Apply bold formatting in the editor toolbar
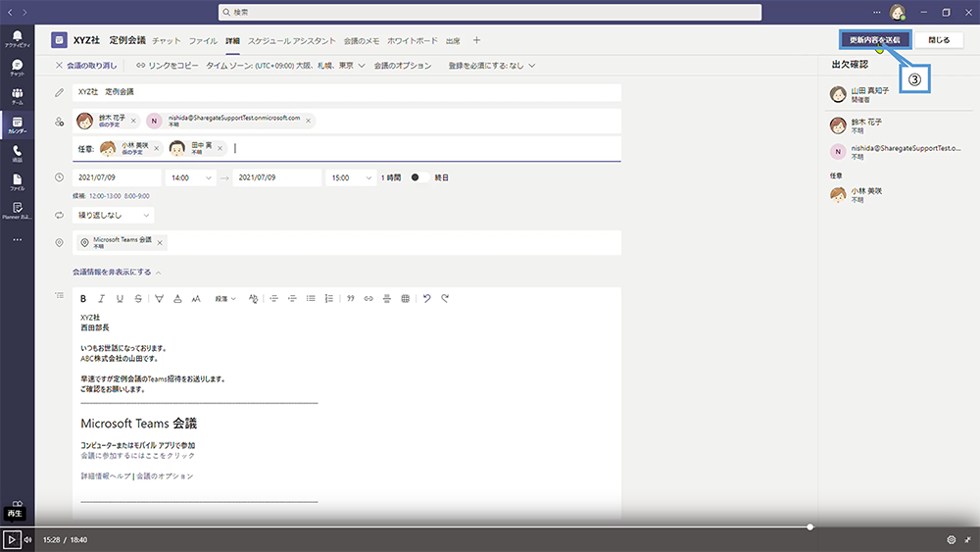The height and width of the screenshot is (552, 980). coord(82,298)
